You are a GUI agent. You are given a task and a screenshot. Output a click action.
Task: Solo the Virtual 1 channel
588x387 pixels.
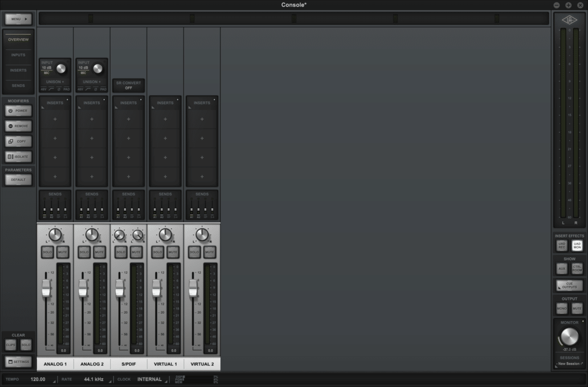(x=157, y=252)
